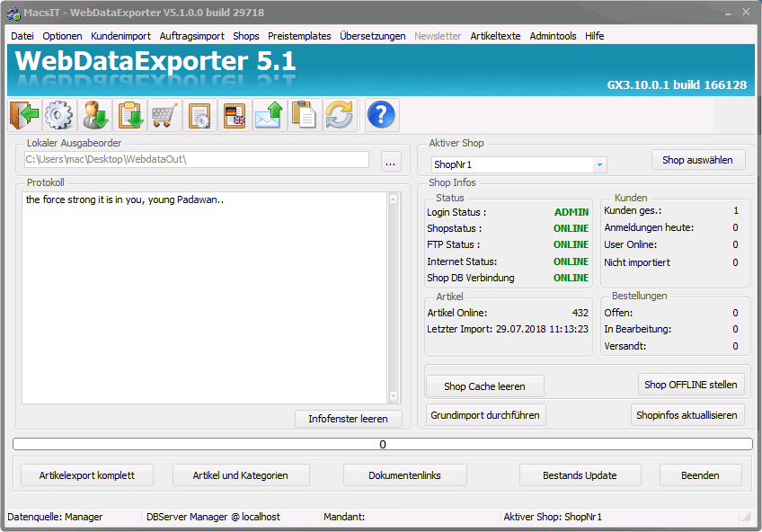Click the customer import user icon

[x=94, y=115]
